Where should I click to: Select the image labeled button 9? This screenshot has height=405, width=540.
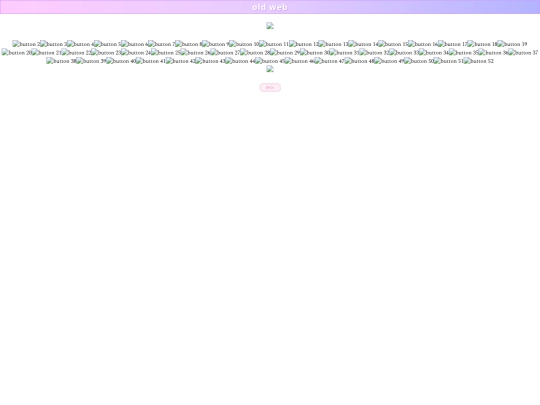(216, 44)
